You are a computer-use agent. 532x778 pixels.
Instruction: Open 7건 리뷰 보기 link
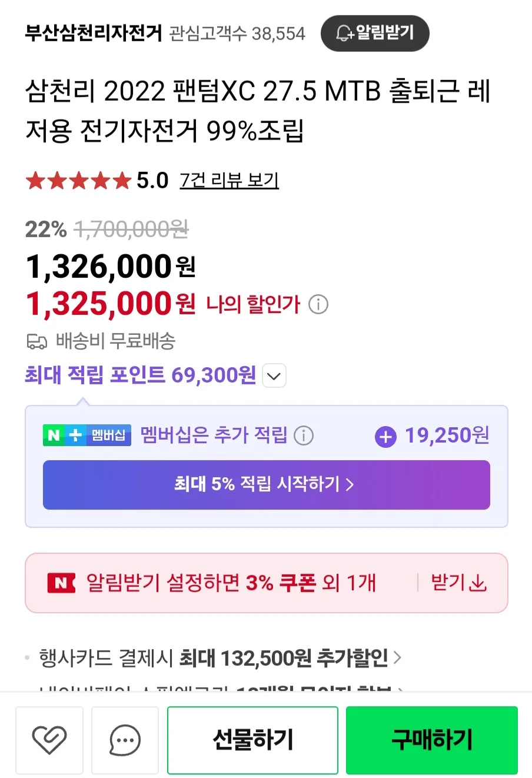(x=229, y=180)
